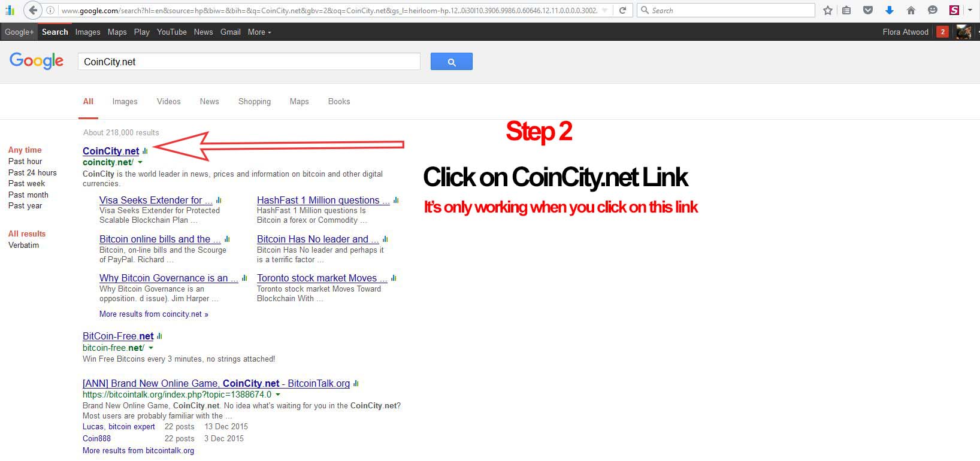This screenshot has height=461, width=980.
Task: Open the downloads arrow icon
Action: click(890, 10)
